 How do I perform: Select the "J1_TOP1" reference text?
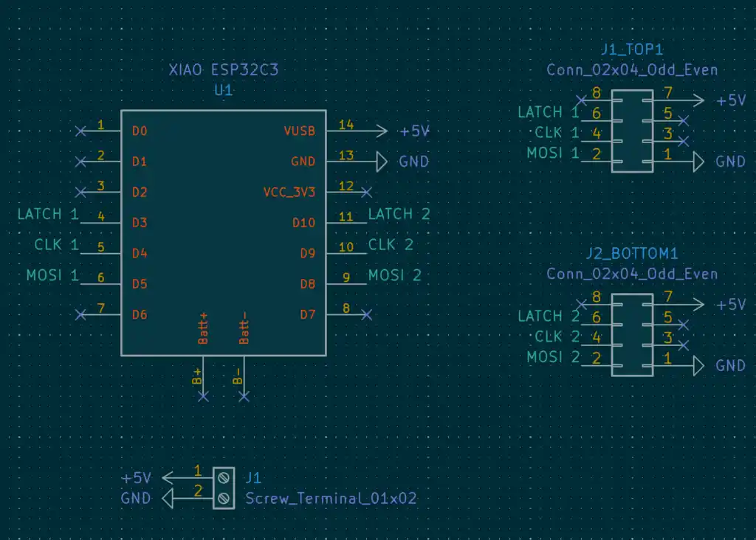click(632, 49)
